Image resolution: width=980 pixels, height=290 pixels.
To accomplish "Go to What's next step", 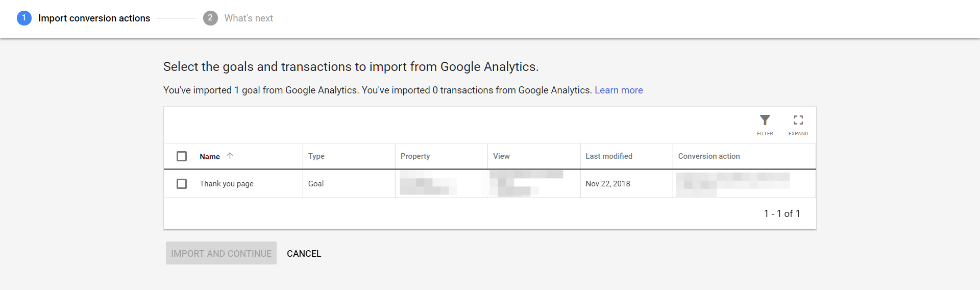I will (249, 18).
